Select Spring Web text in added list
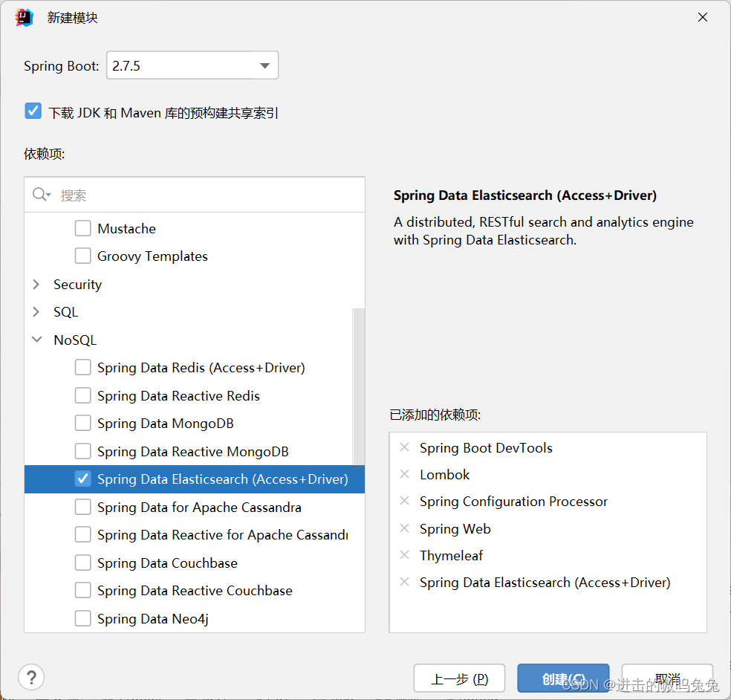 [x=455, y=528]
